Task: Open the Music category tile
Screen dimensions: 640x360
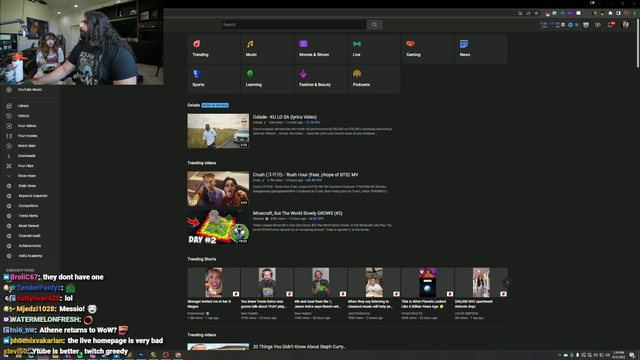Action: coord(267,49)
